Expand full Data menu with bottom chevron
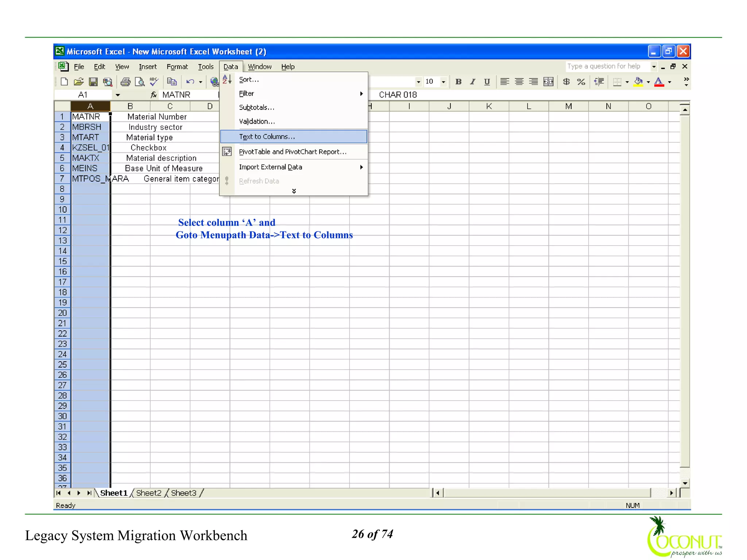Viewport: 747px width, 560px height. [x=294, y=191]
